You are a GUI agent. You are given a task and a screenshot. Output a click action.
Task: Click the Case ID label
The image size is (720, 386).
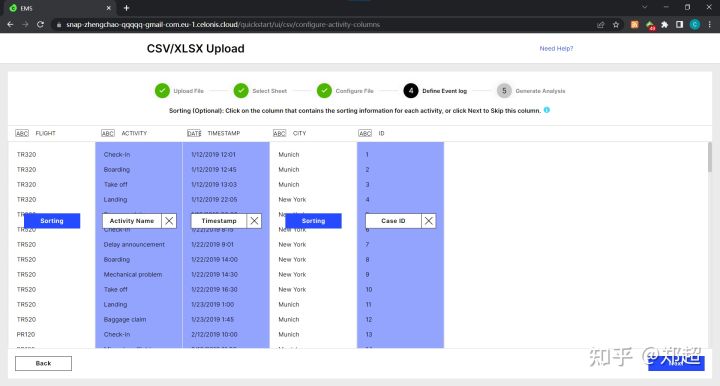coord(393,221)
